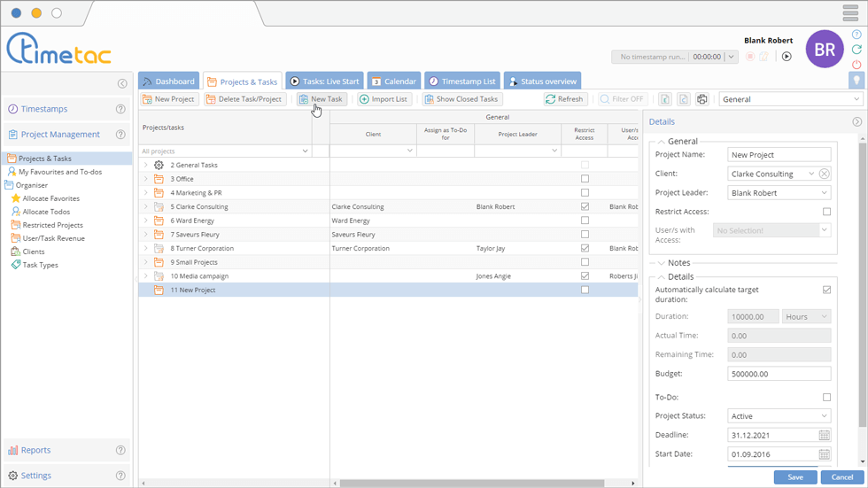Click the Project Name input field
The width and height of the screenshot is (868, 488).
779,155
